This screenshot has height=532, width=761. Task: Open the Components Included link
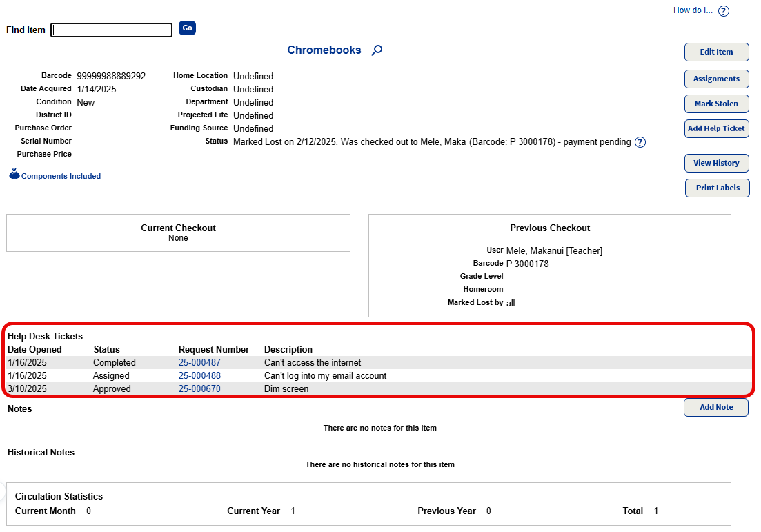coord(61,176)
